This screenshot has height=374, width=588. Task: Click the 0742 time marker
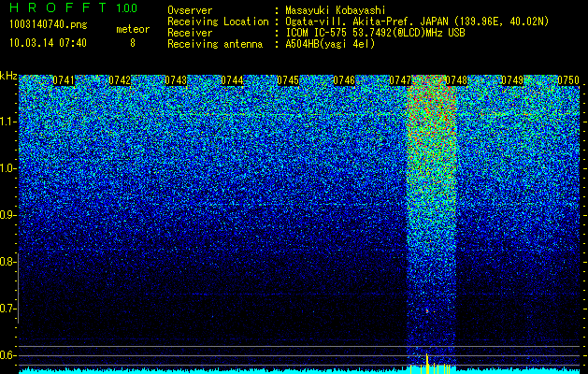[x=120, y=80]
